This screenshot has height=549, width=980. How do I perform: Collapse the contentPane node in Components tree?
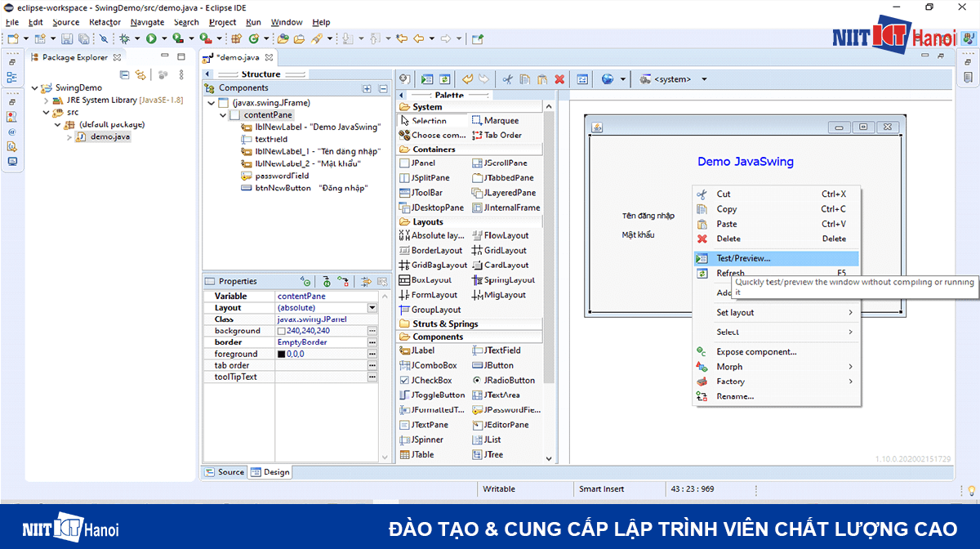point(222,114)
